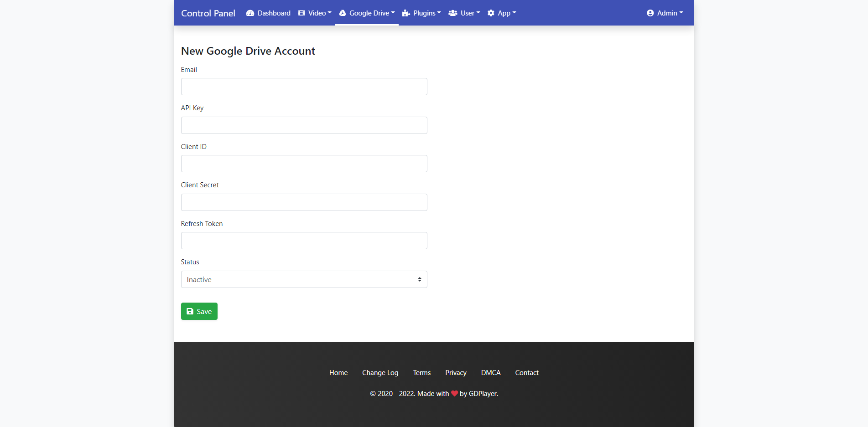Click the 'Client Secret' label
Image resolution: width=868 pixels, height=427 pixels.
[x=200, y=185]
